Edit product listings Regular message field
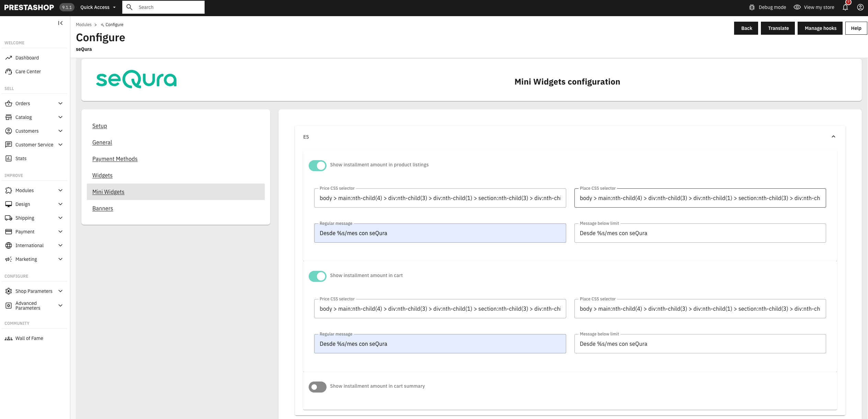The width and height of the screenshot is (868, 419). [440, 233]
